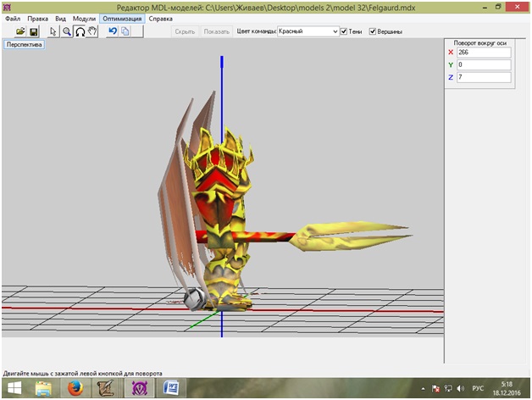Click the Скрыть button
532x400 pixels.
[185, 31]
